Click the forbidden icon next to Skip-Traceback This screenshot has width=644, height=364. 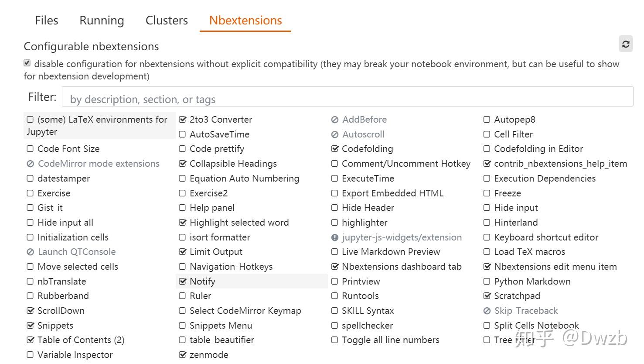click(487, 311)
